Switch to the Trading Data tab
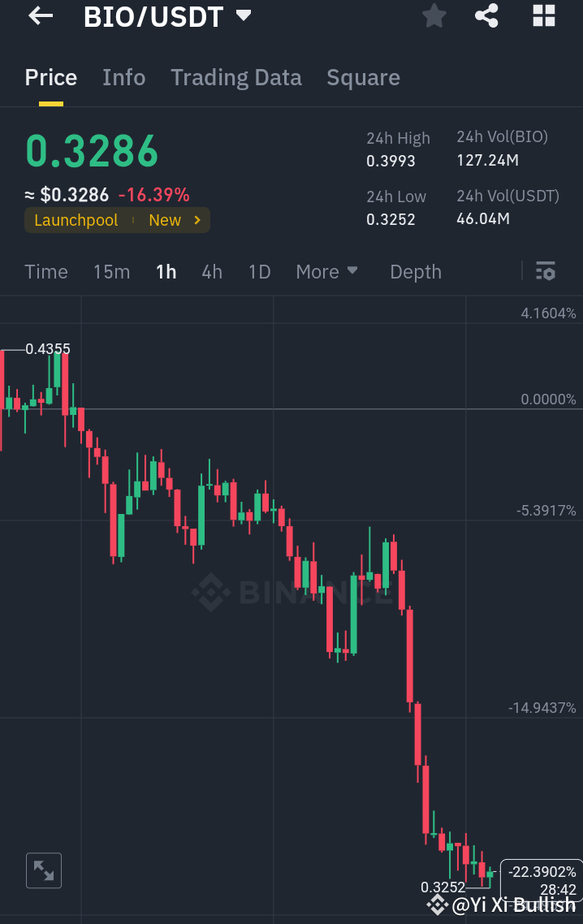 [x=236, y=77]
